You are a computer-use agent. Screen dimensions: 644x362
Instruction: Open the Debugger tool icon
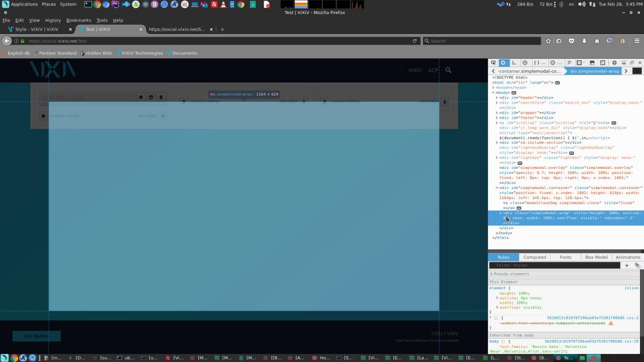525,63
